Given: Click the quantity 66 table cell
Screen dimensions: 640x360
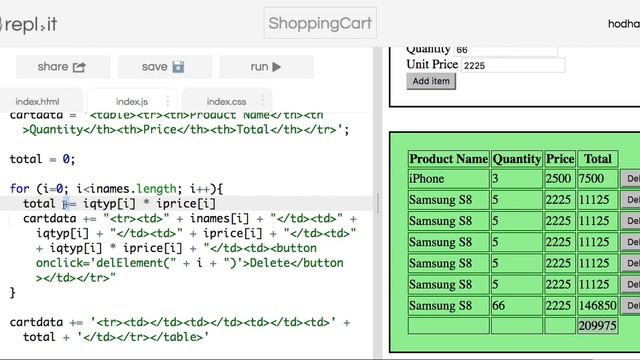Looking at the screenshot, I should click(x=517, y=306).
